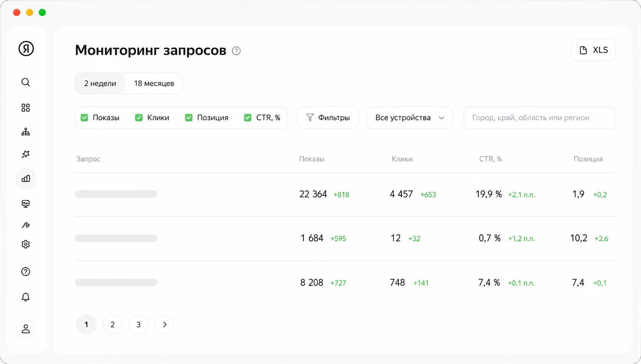Export the table with XLS button

pyautogui.click(x=593, y=50)
